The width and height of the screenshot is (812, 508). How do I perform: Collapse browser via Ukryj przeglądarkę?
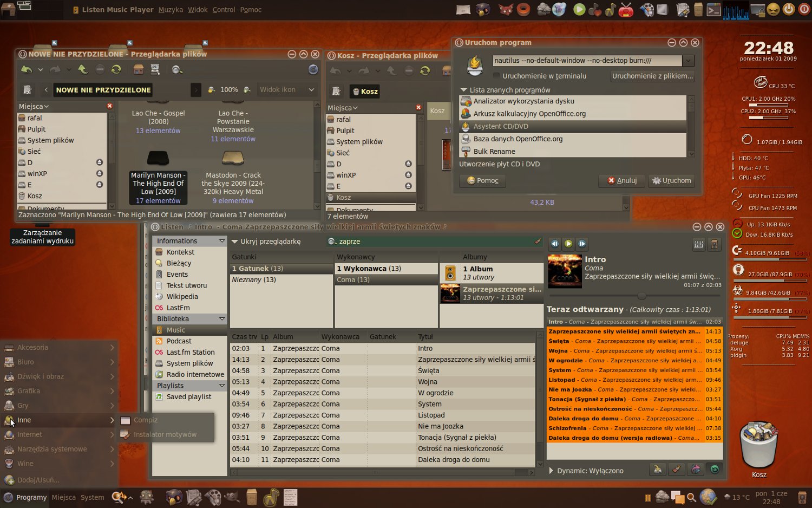point(266,242)
